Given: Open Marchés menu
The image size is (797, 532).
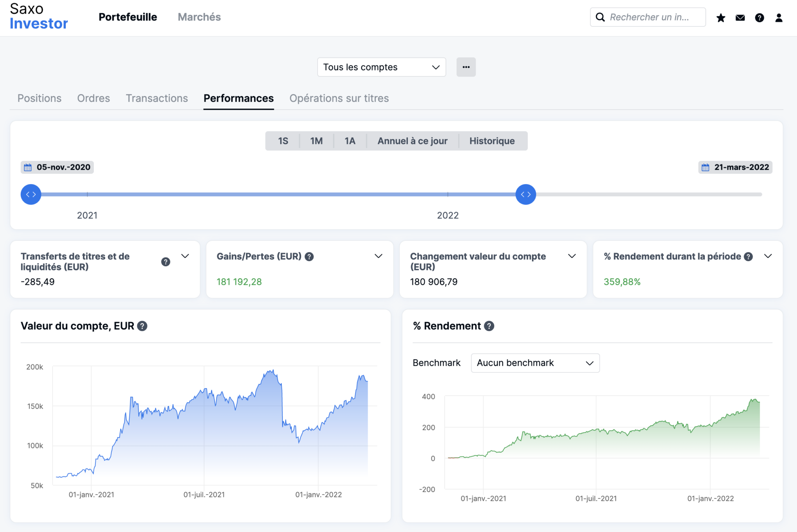Looking at the screenshot, I should (x=199, y=17).
